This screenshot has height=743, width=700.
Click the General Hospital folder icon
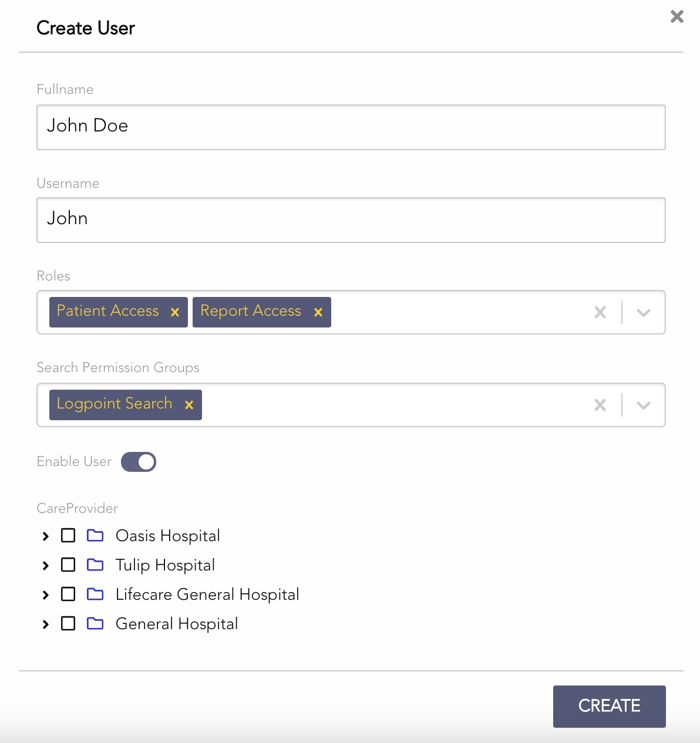(95, 623)
